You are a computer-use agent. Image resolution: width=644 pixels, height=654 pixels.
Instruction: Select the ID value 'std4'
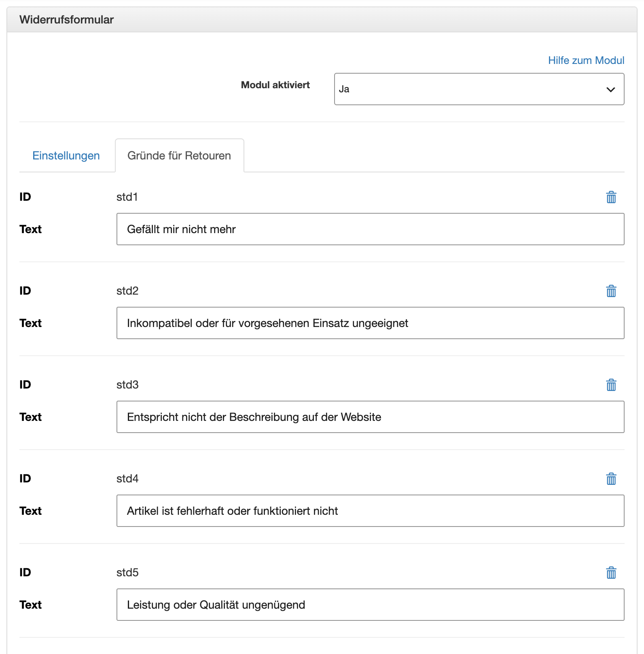(x=127, y=479)
